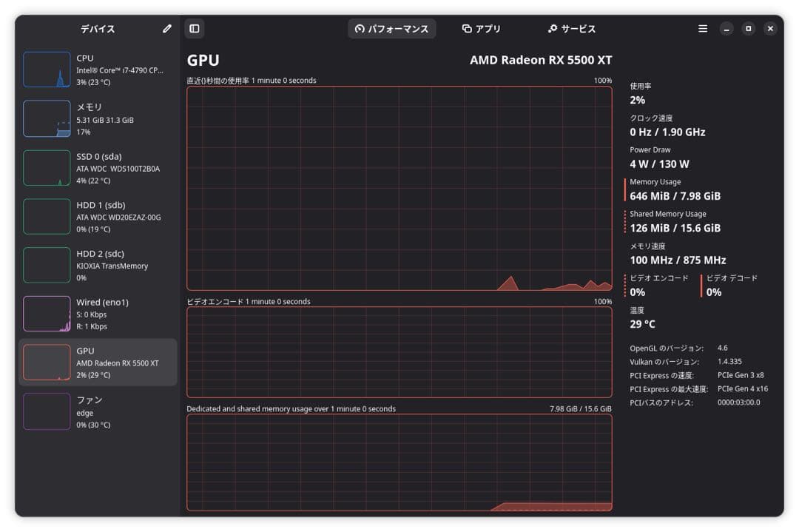Screen dimensions: 799x532
Task: Click the 126 MiB / 15.6 GiB shared value
Action: 675,229
